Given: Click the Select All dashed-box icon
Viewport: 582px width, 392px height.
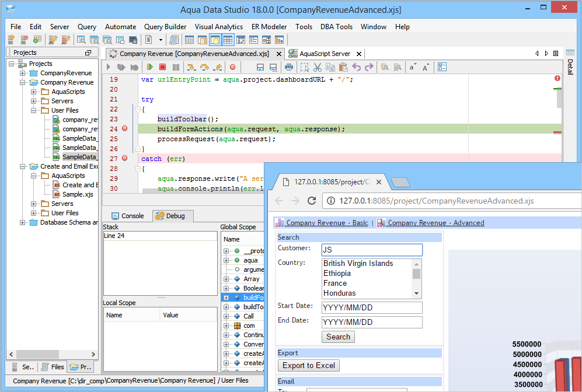Looking at the screenshot, I should coord(304,67).
